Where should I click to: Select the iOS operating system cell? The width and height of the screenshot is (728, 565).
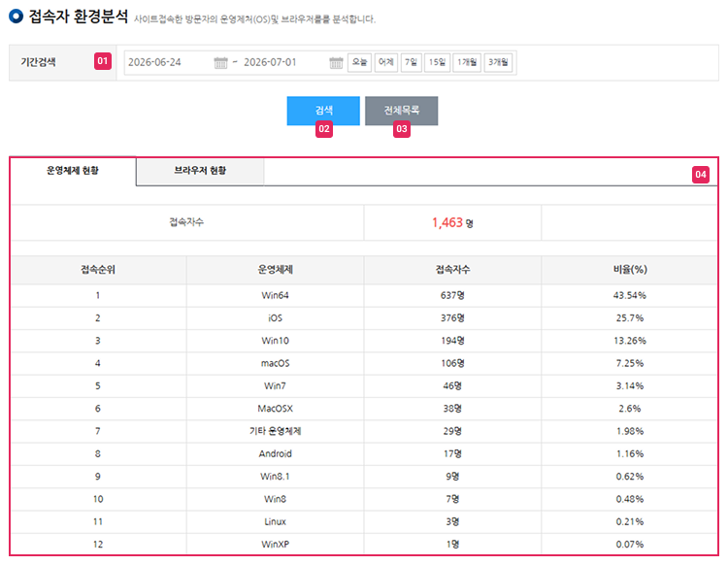tap(276, 318)
